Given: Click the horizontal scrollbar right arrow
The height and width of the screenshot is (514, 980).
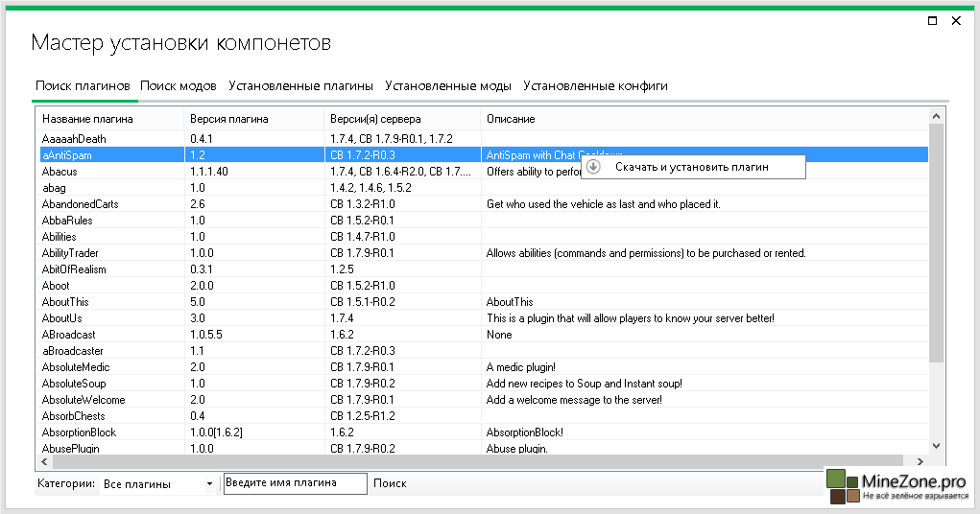Looking at the screenshot, I should tap(920, 461).
